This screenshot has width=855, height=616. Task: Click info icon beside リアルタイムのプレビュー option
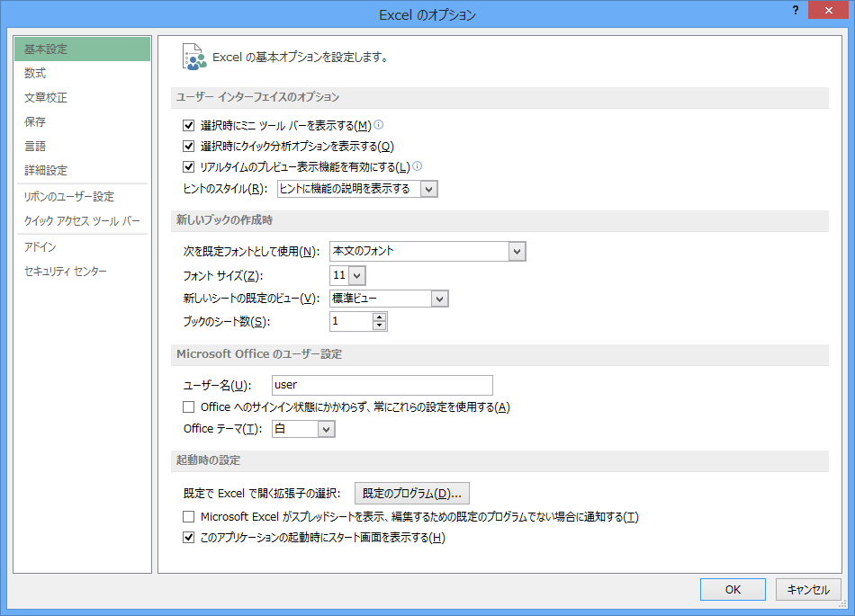point(417,166)
